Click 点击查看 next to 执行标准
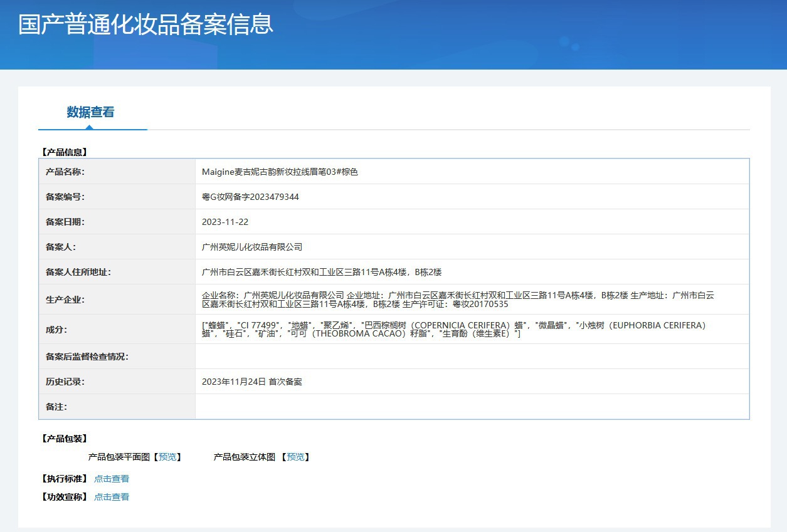 112,479
